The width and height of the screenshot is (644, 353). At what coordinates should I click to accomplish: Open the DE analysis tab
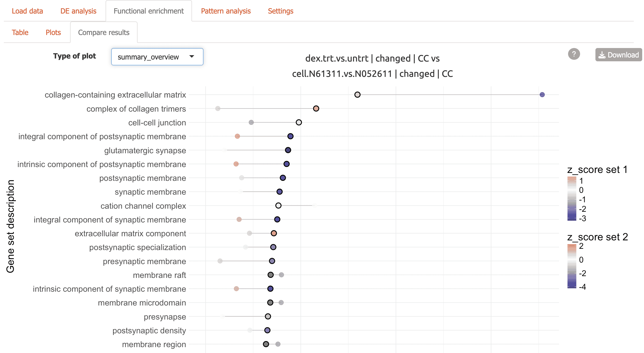[78, 11]
